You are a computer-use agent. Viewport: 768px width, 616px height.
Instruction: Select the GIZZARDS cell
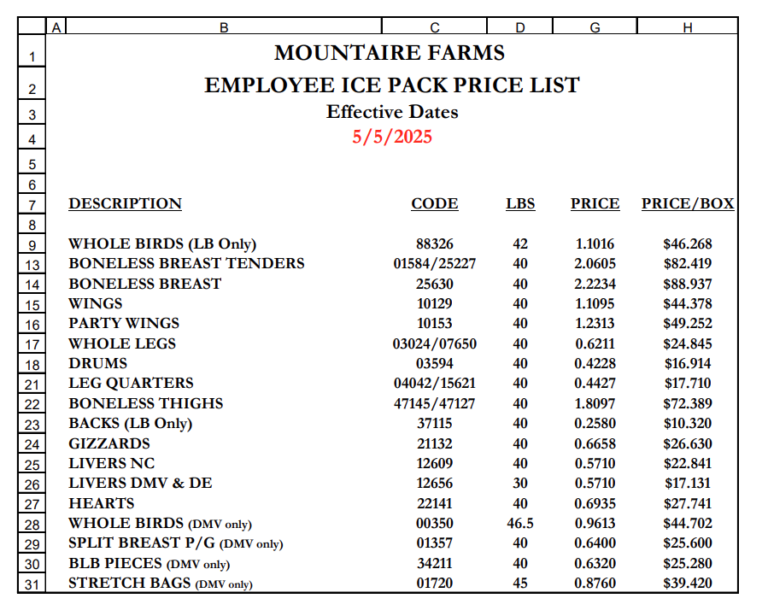[x=109, y=444]
